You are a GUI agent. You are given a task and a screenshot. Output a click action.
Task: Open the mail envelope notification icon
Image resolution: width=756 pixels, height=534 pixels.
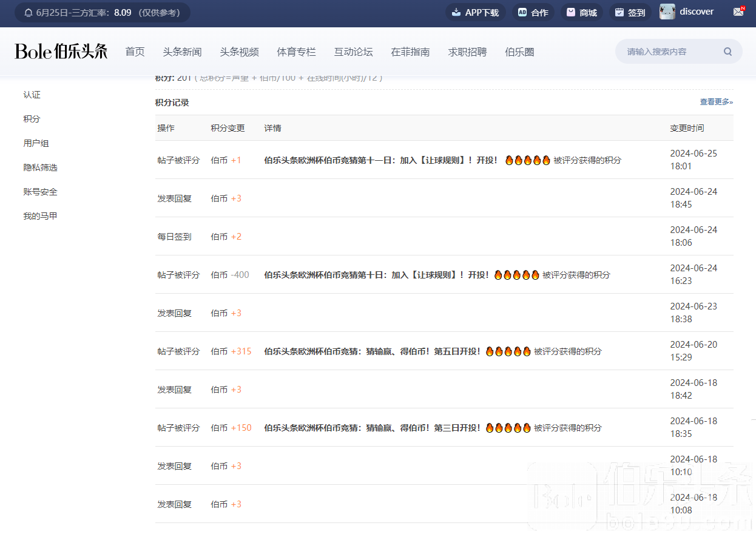pyautogui.click(x=738, y=12)
